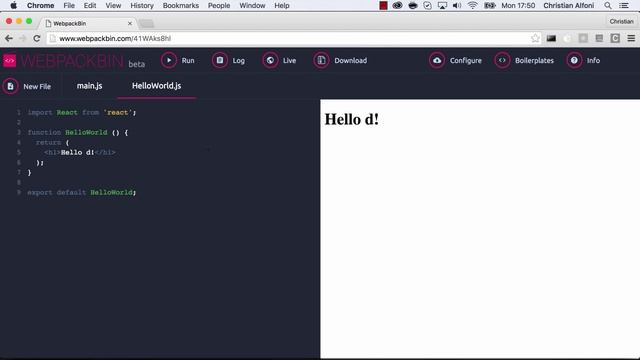Click the Download label
640x360 pixels.
coord(351,60)
